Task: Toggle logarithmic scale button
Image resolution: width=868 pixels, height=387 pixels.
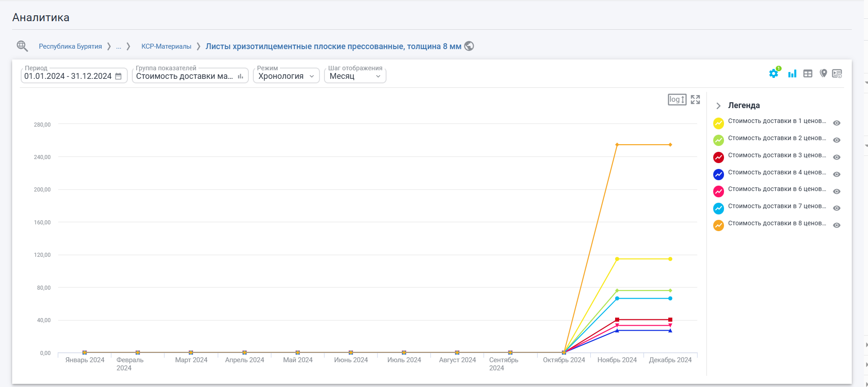Action: tap(677, 100)
